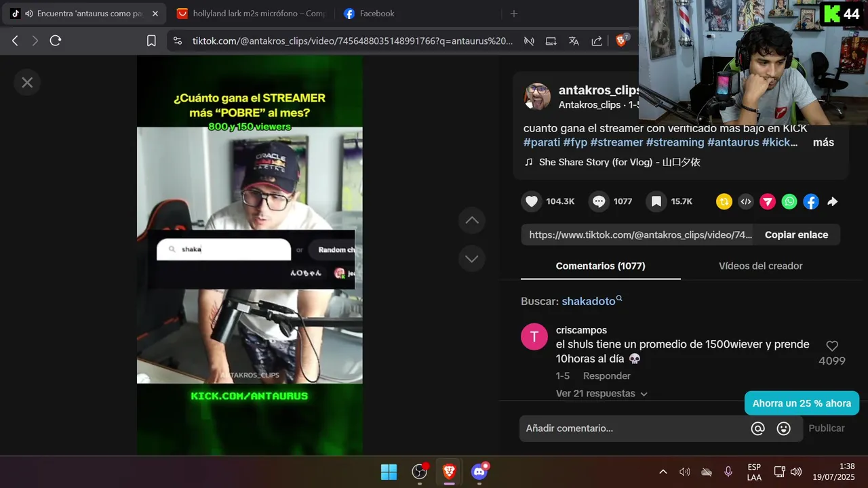The height and width of the screenshot is (488, 868).
Task: Click the Ahorra un 25 % ahora banner
Action: [802, 403]
